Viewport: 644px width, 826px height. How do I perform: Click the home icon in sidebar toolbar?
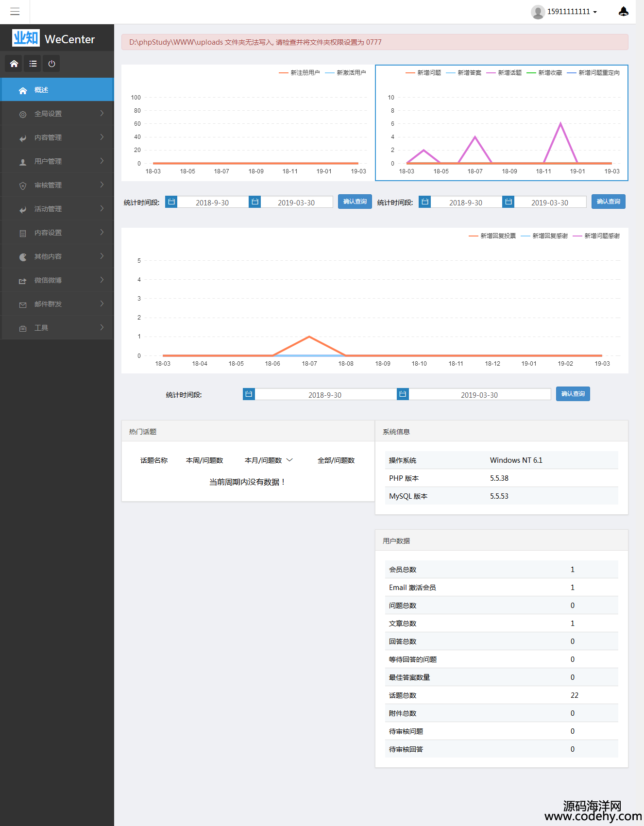pos(14,64)
